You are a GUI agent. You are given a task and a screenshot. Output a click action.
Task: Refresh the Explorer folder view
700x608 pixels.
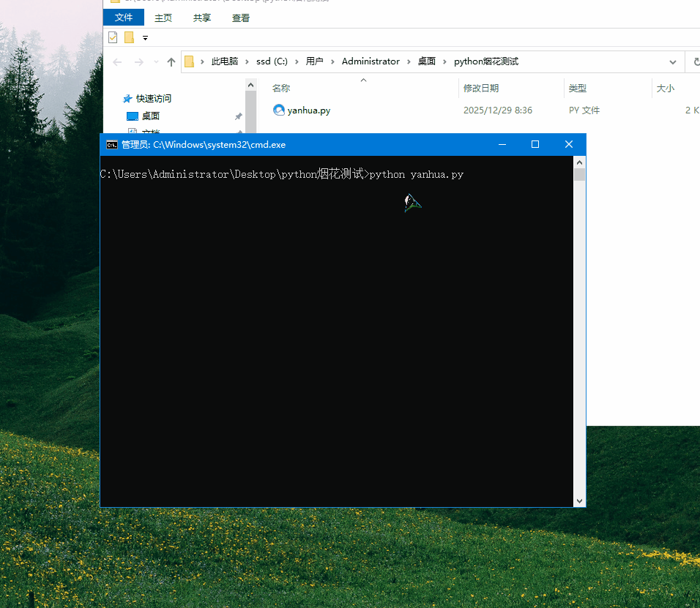pos(696,62)
